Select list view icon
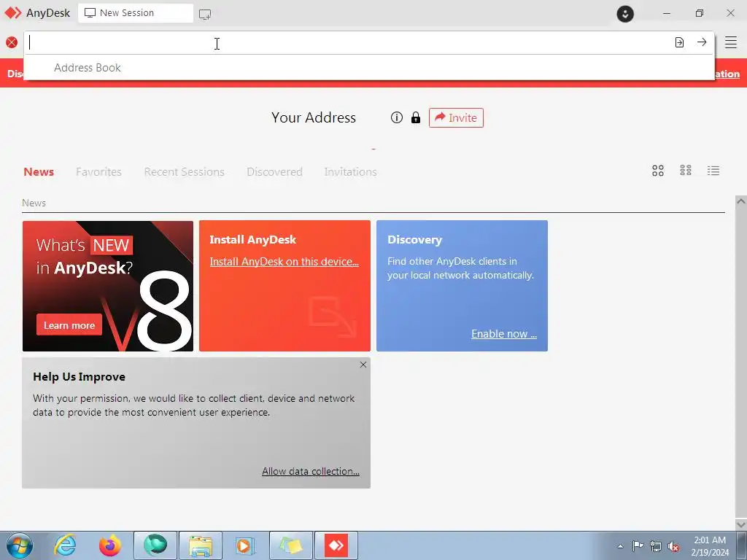The image size is (747, 560). (713, 171)
